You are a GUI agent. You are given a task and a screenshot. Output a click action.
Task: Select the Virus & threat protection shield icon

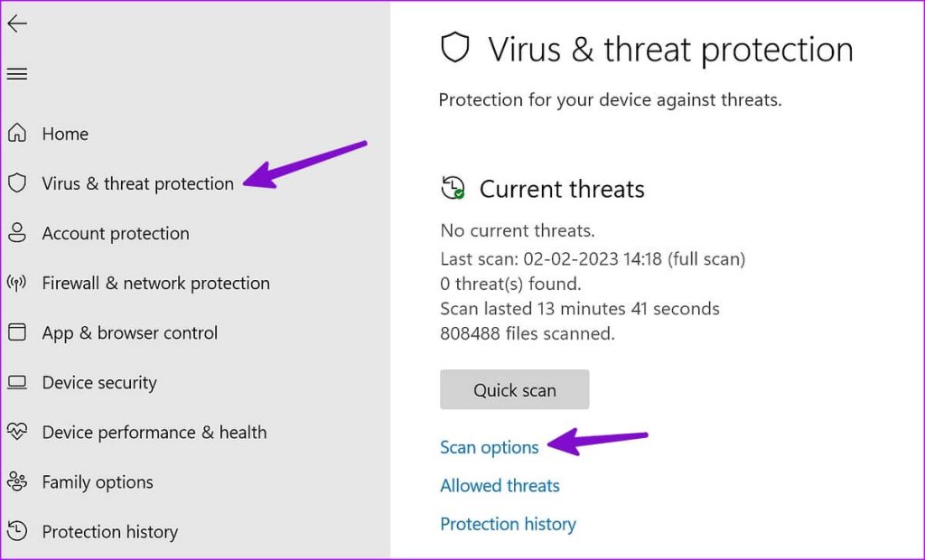[x=16, y=182]
